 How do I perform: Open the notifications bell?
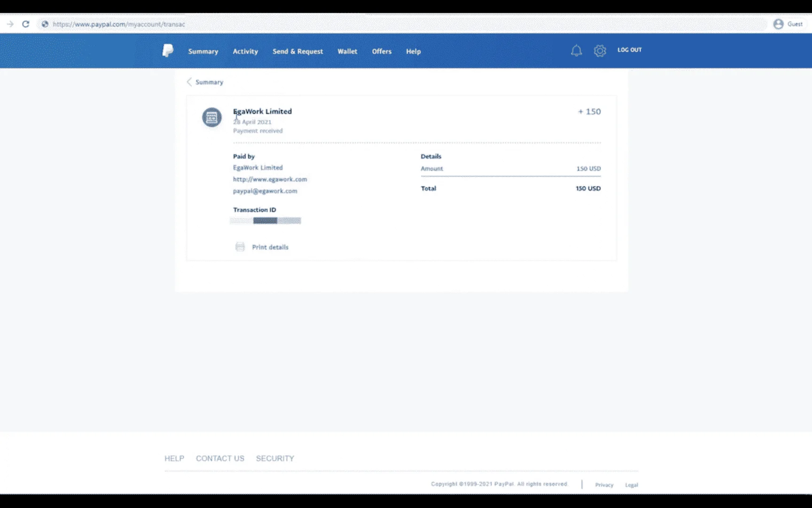tap(576, 51)
